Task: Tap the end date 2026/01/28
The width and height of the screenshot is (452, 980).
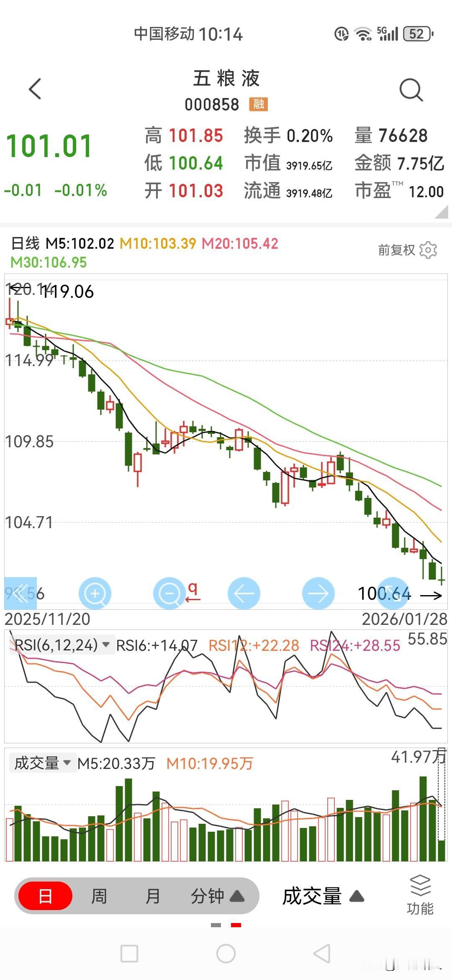Action: click(405, 619)
